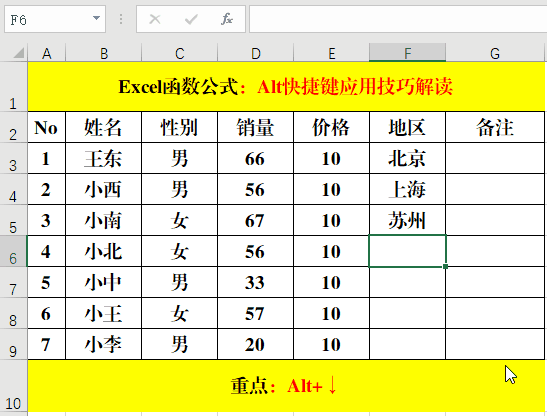
Task: Select row 8 header
Action: (13, 313)
